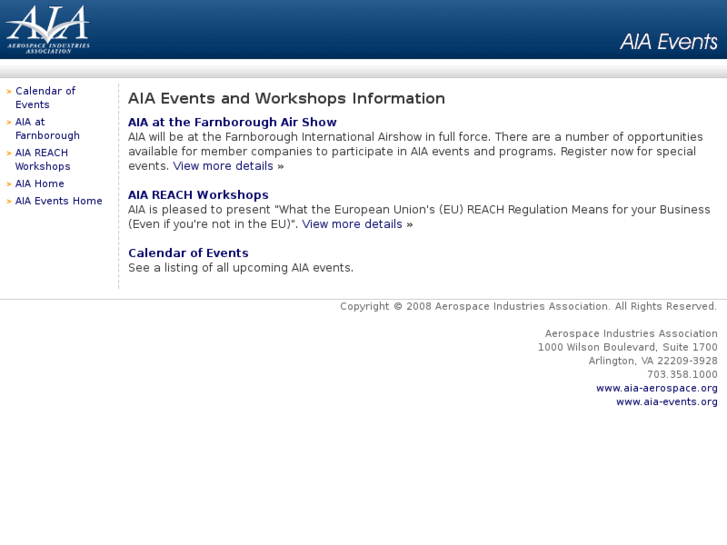Click the Arlington, VA 22209-3928 line
Image resolution: width=727 pixels, height=545 pixels.
(653, 361)
